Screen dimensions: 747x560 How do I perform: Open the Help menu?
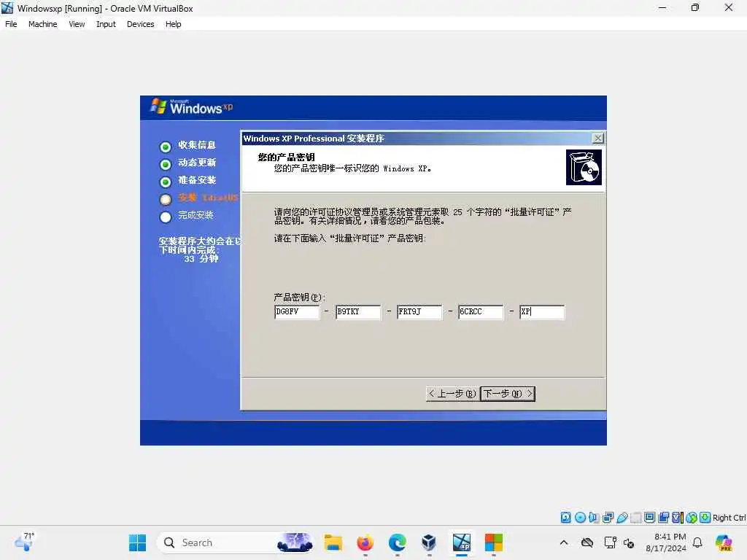pyautogui.click(x=174, y=24)
